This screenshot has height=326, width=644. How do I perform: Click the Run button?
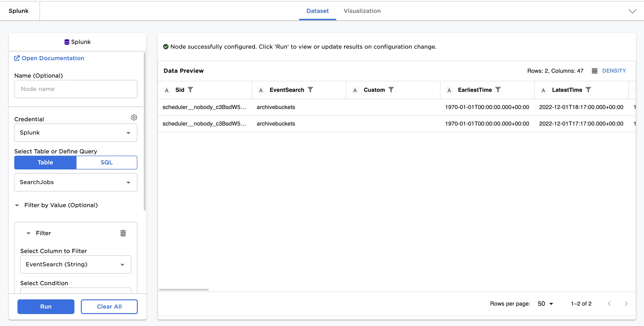point(46,306)
